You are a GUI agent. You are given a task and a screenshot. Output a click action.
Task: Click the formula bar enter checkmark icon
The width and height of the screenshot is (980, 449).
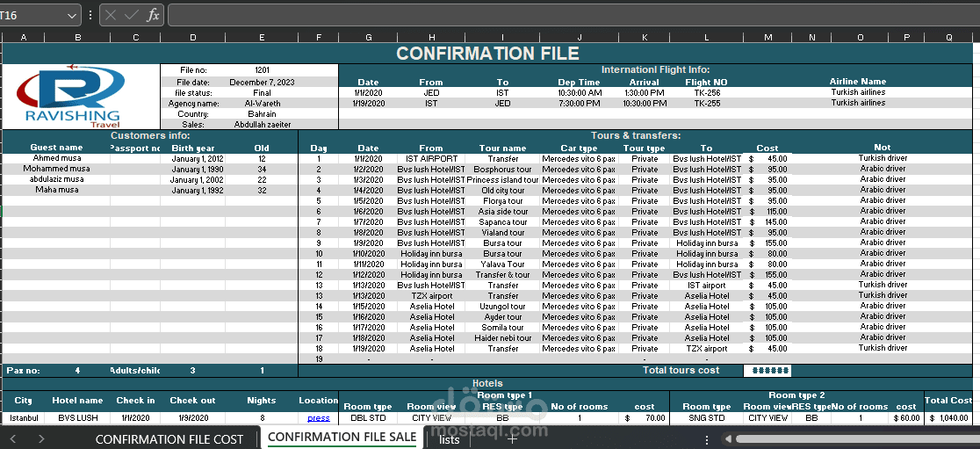131,15
